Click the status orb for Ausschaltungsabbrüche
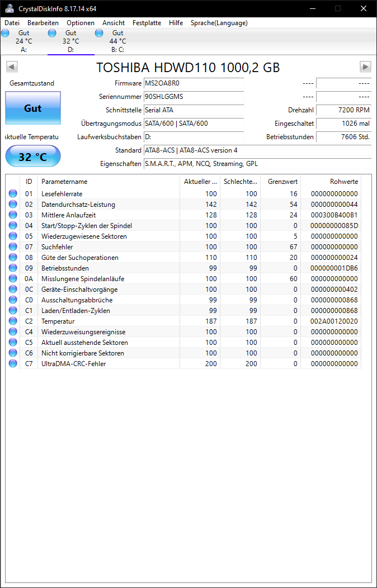377x588 pixels. 13,300
